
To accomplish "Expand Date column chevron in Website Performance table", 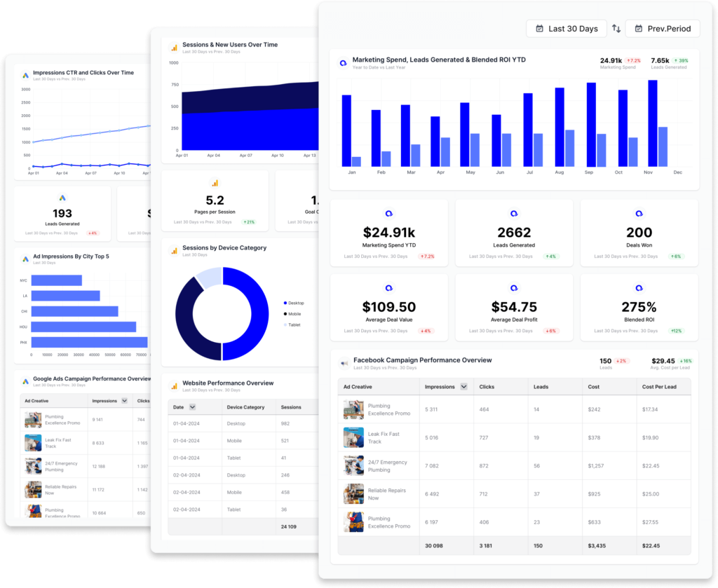I will (192, 407).
